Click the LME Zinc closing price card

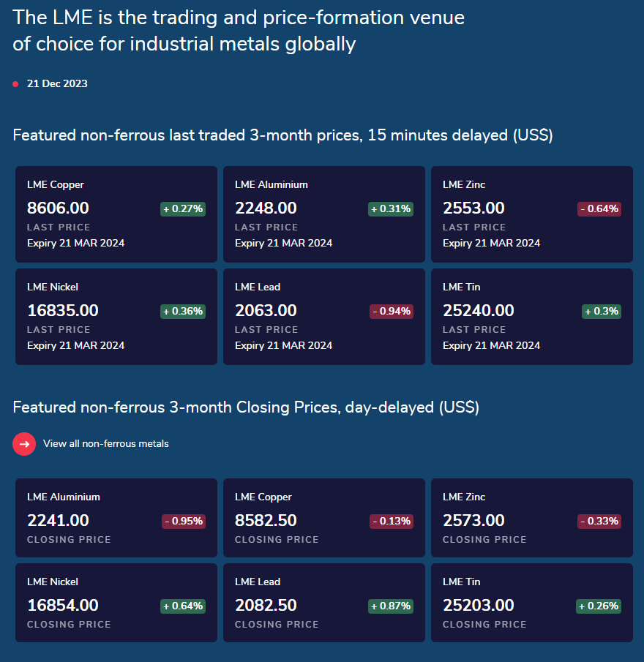pos(532,518)
